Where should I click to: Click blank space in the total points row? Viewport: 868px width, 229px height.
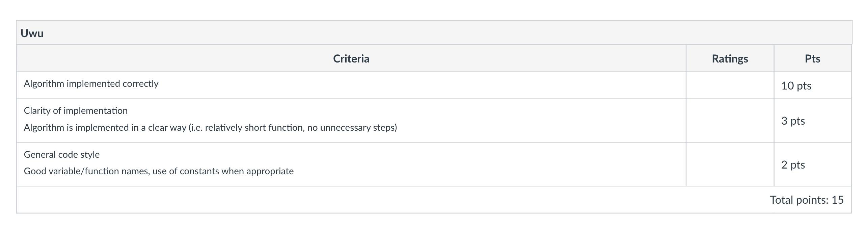388,200
